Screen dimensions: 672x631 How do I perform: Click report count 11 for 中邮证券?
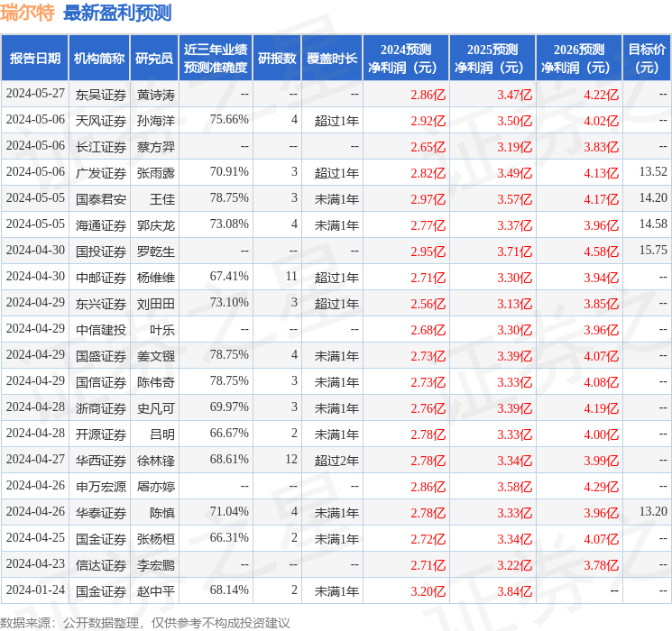[291, 277]
